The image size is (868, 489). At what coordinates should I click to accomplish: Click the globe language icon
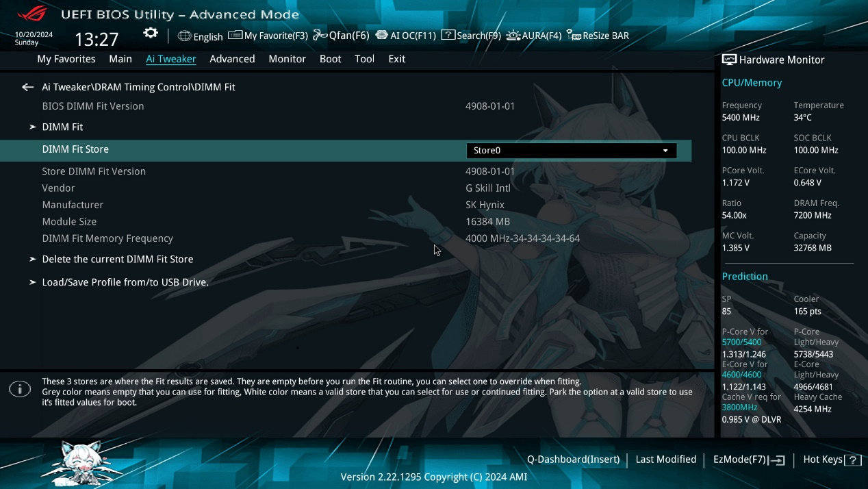(184, 36)
